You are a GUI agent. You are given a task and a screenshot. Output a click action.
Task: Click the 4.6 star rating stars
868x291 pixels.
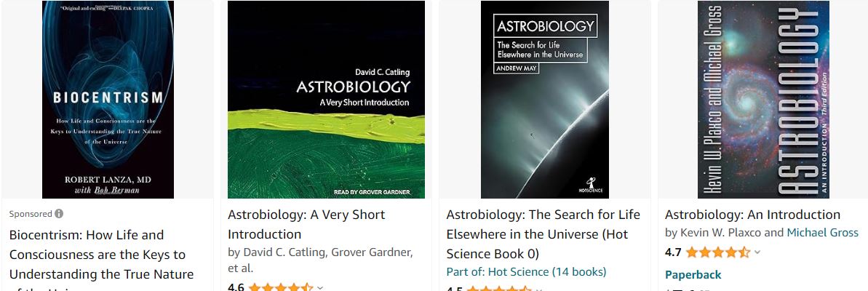tap(281, 287)
